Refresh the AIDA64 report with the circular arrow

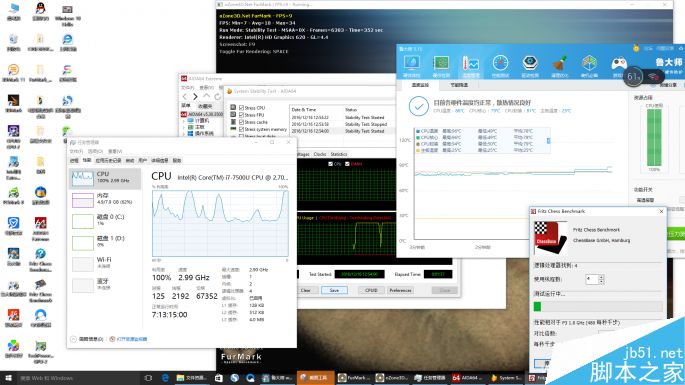pos(218,96)
